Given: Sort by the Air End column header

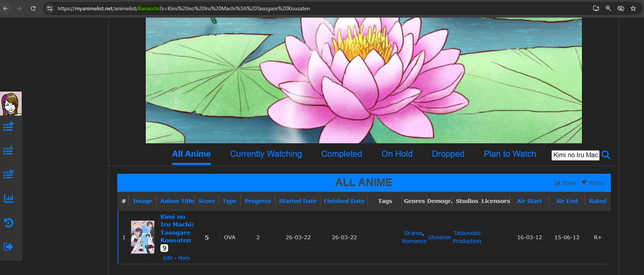Looking at the screenshot, I should pyautogui.click(x=567, y=201).
